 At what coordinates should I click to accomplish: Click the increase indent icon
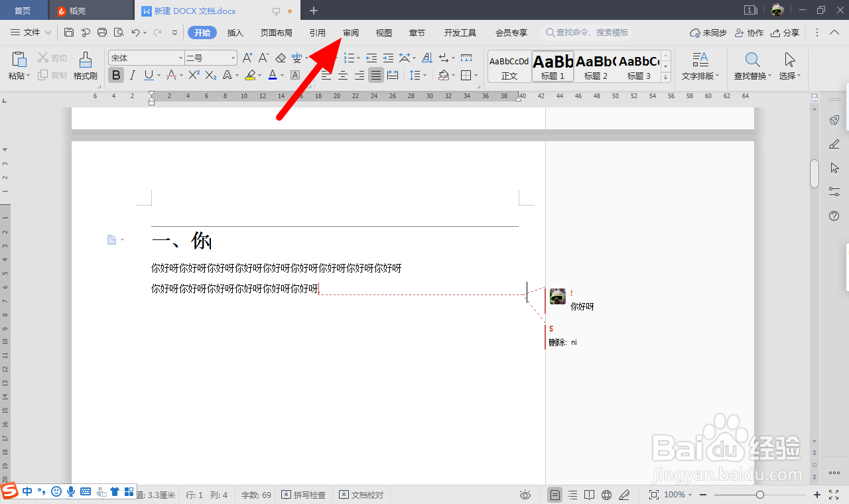(x=388, y=58)
